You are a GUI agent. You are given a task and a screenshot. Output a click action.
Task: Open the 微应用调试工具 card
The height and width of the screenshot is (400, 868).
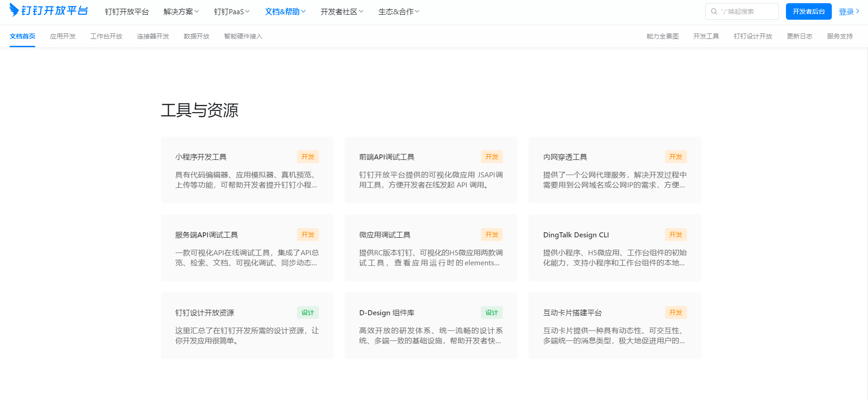point(431,248)
